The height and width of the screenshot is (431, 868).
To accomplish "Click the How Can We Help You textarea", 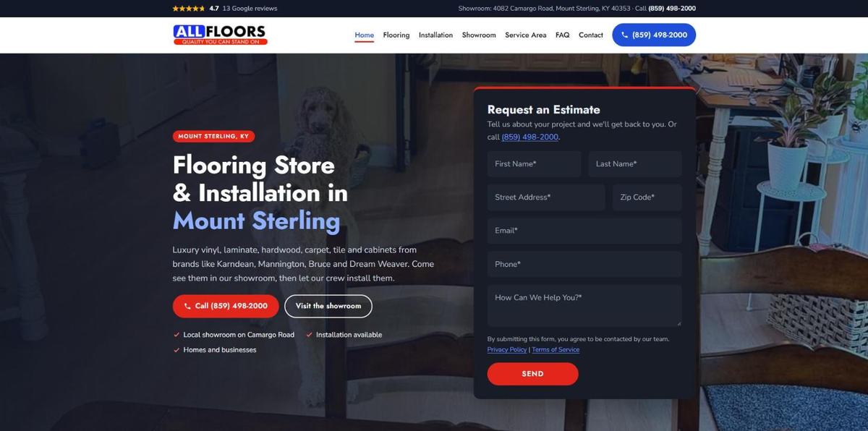I will point(584,305).
